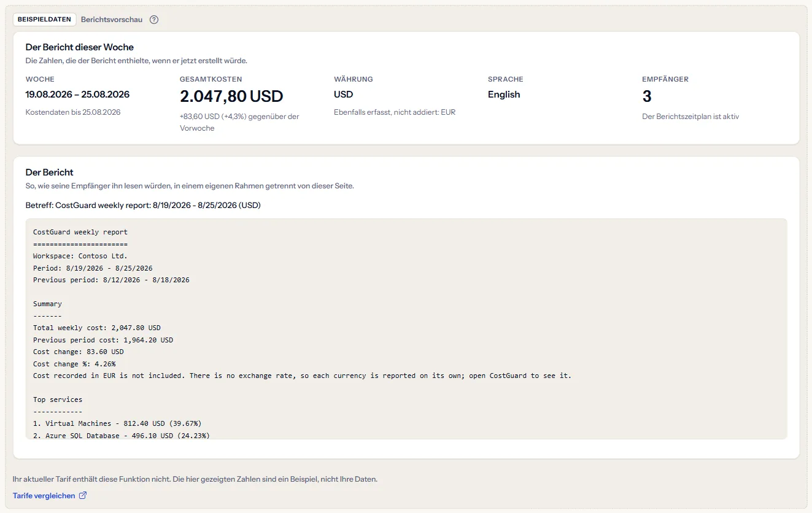
Task: Select the 'Period: 8/19/2026 - 8/25/2026' line
Action: coord(93,268)
